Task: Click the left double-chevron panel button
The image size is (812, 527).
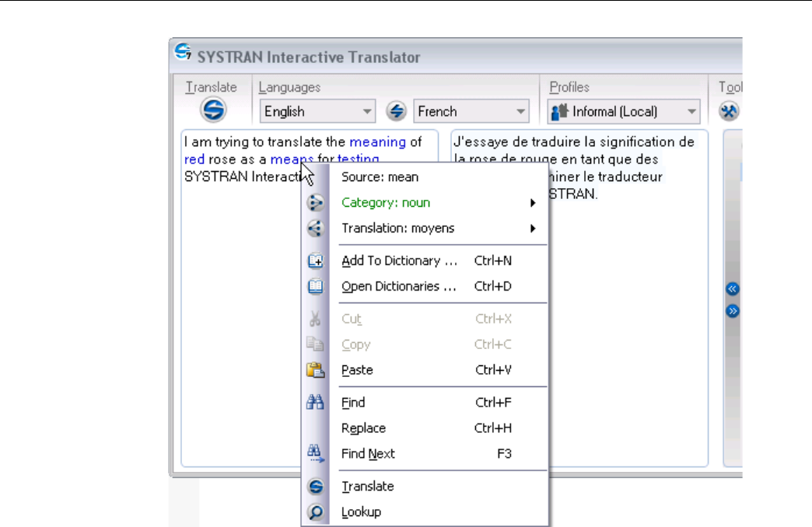Action: [x=732, y=289]
